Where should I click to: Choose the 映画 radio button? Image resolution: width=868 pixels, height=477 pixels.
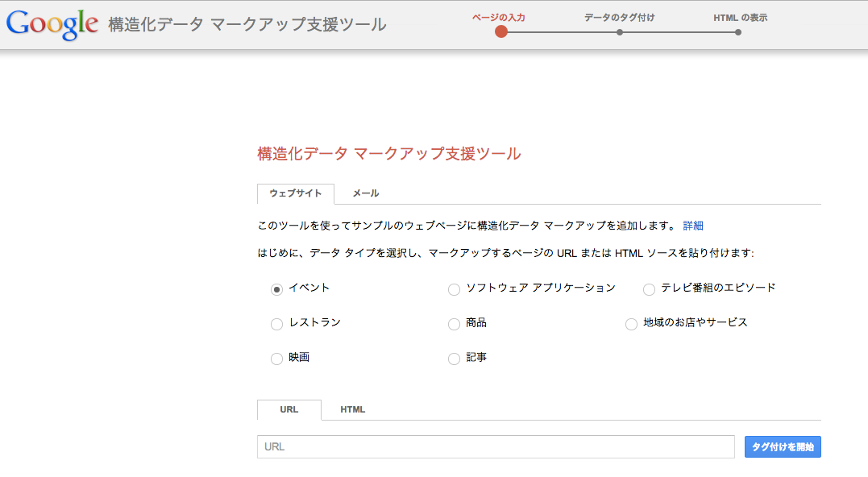[276, 359]
